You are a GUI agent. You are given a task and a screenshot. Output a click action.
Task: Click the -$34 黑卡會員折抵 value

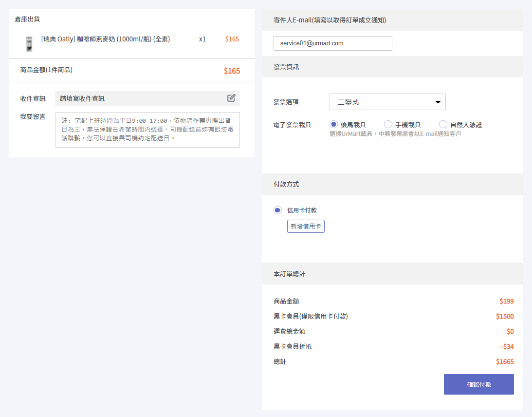pos(507,346)
